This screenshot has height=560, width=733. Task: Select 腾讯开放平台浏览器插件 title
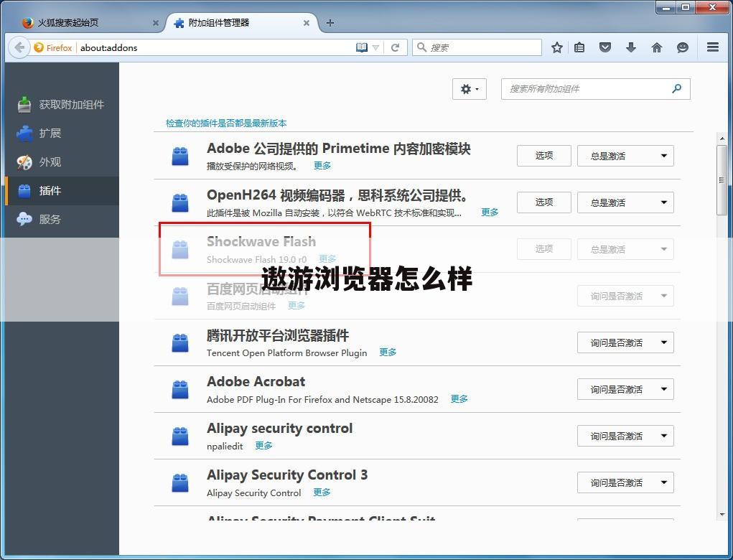[278, 335]
